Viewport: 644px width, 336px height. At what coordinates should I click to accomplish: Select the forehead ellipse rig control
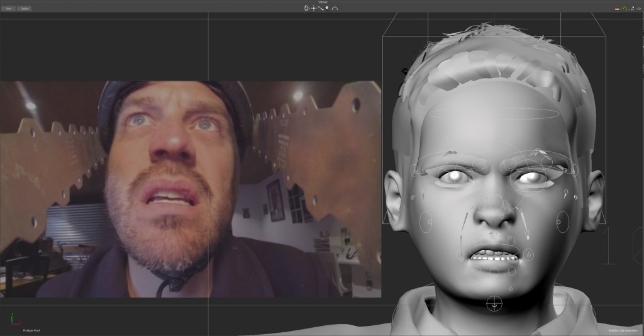[496, 114]
